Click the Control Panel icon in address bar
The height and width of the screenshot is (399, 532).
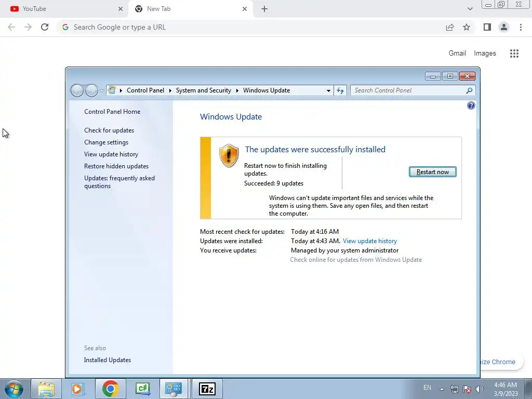click(x=112, y=90)
